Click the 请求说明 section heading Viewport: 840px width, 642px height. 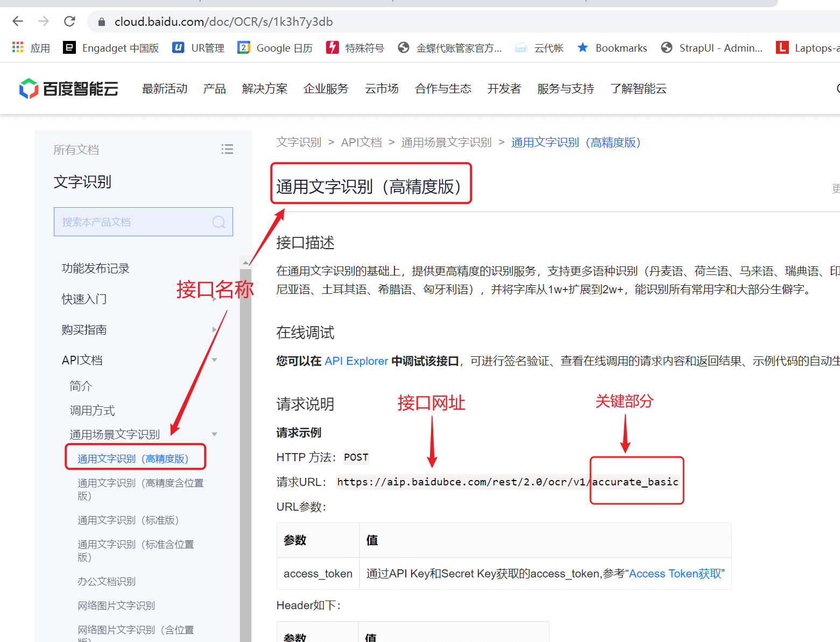coord(305,404)
